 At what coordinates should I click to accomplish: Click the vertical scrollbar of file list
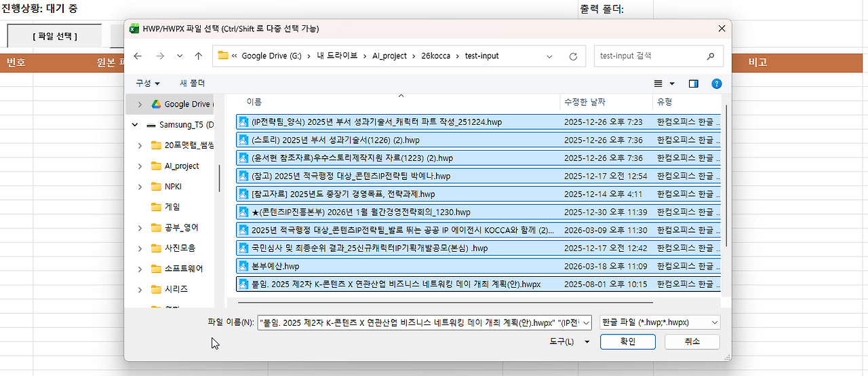point(726,176)
